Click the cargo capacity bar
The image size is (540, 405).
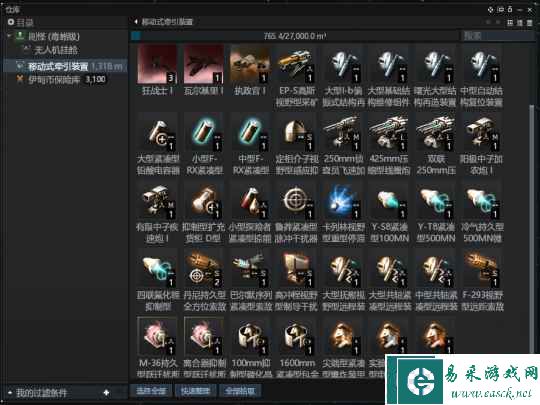tap(295, 35)
